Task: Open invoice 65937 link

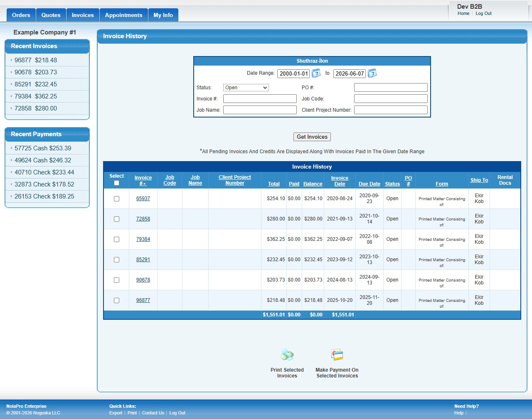Action: click(x=143, y=198)
